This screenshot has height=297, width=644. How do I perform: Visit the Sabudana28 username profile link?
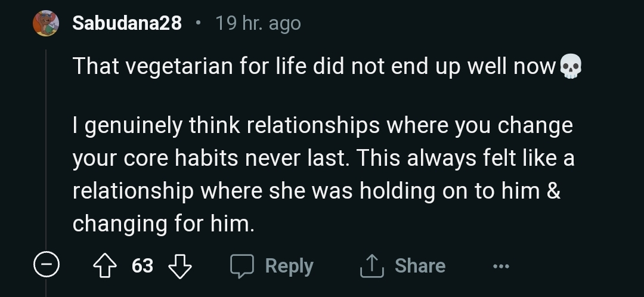(x=126, y=23)
